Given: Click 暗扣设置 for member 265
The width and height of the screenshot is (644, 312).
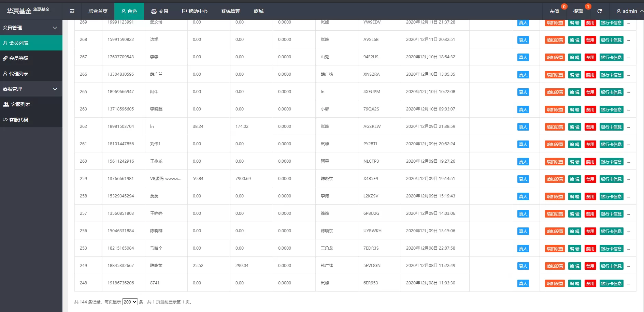Looking at the screenshot, I should [555, 92].
